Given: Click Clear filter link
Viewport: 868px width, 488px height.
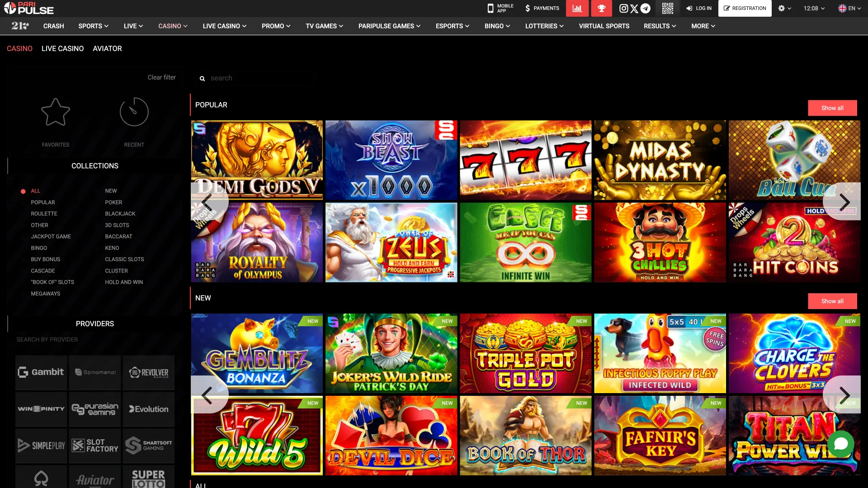Looking at the screenshot, I should pos(161,77).
